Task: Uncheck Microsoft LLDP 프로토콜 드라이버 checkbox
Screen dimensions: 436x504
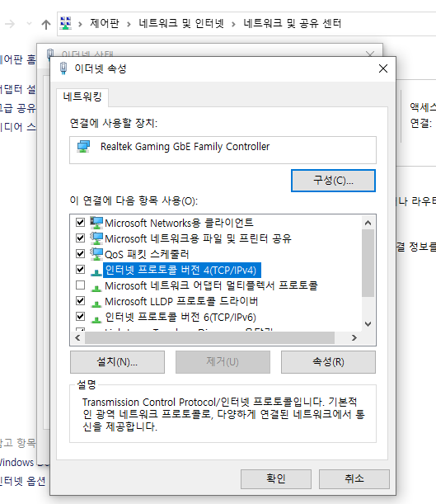Action: 80,301
